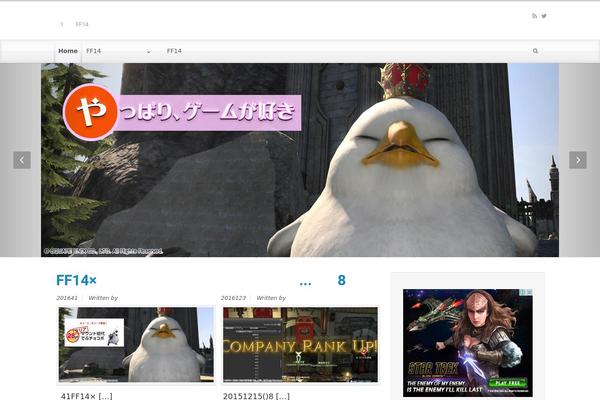
Task: Go to previous slide arrow
Action: coord(22,160)
